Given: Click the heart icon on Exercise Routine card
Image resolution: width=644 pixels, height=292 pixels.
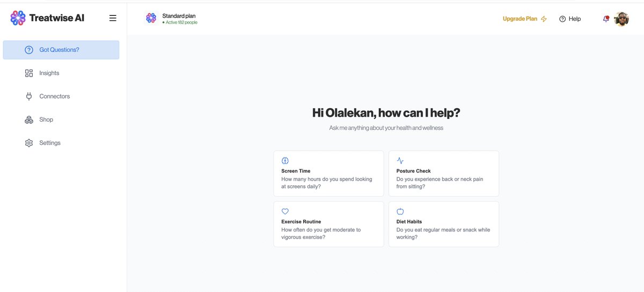Looking at the screenshot, I should pyautogui.click(x=285, y=211).
